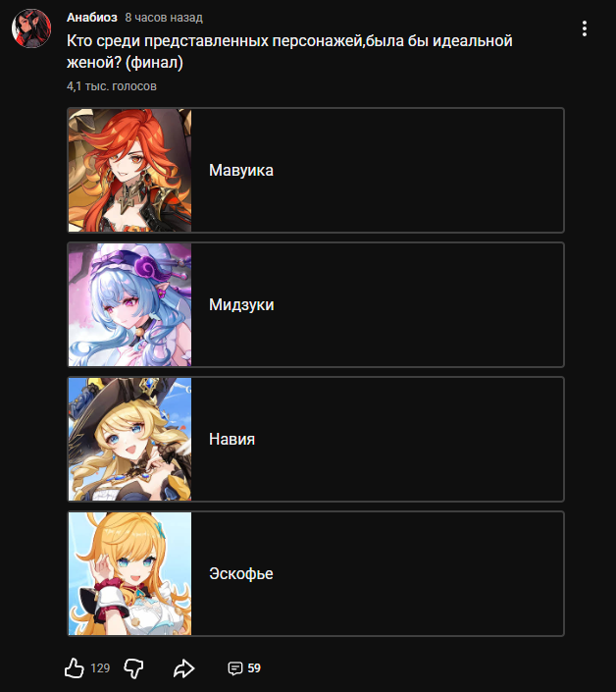Viewport: 616px width, 692px height.
Task: Open comments via speech bubble icon
Action: click(x=235, y=668)
